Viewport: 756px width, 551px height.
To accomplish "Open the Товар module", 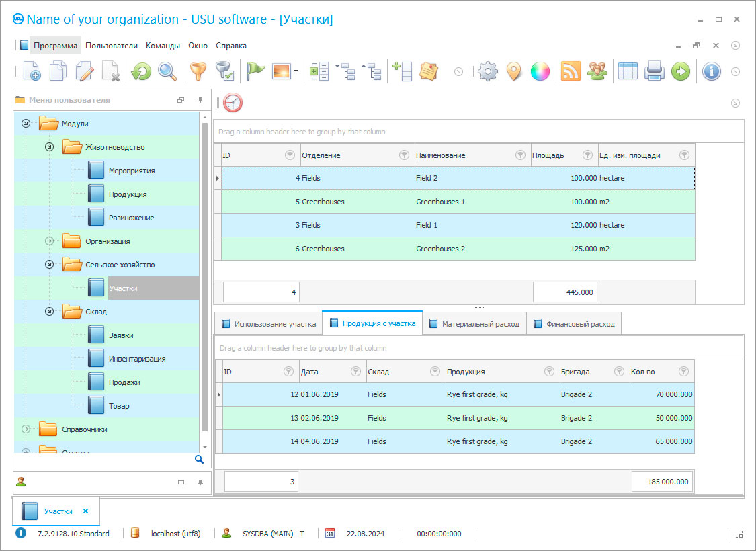I will [119, 406].
